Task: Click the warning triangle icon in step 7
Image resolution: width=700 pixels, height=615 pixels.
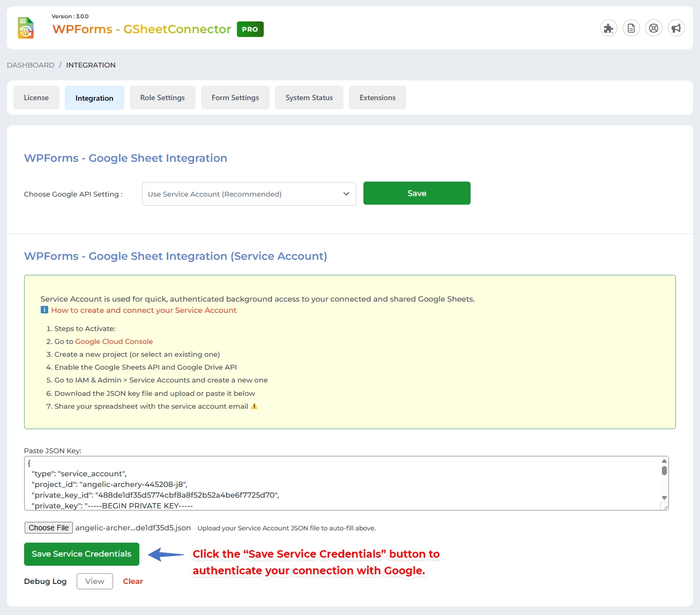Action: 255,406
